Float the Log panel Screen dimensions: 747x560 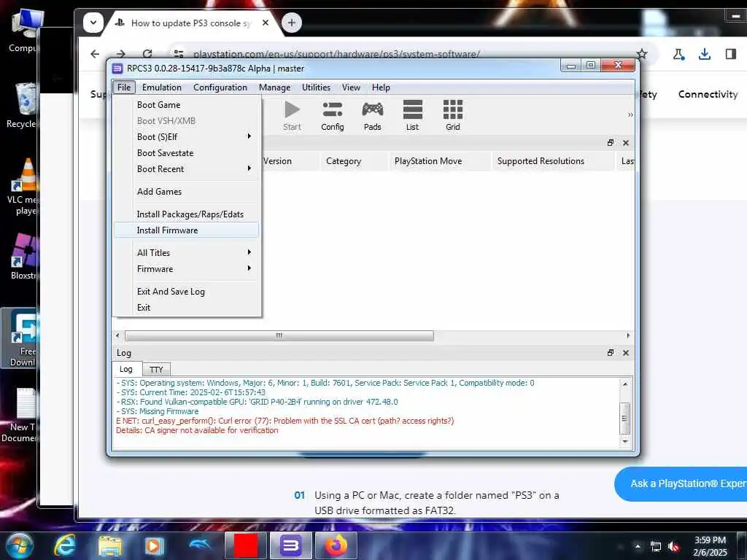click(611, 353)
